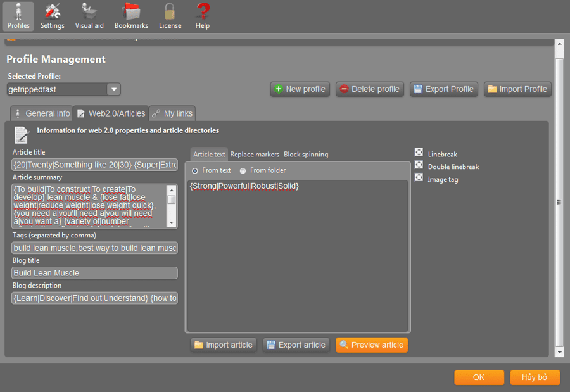Open the Visual aid toolbar section

pos(89,16)
